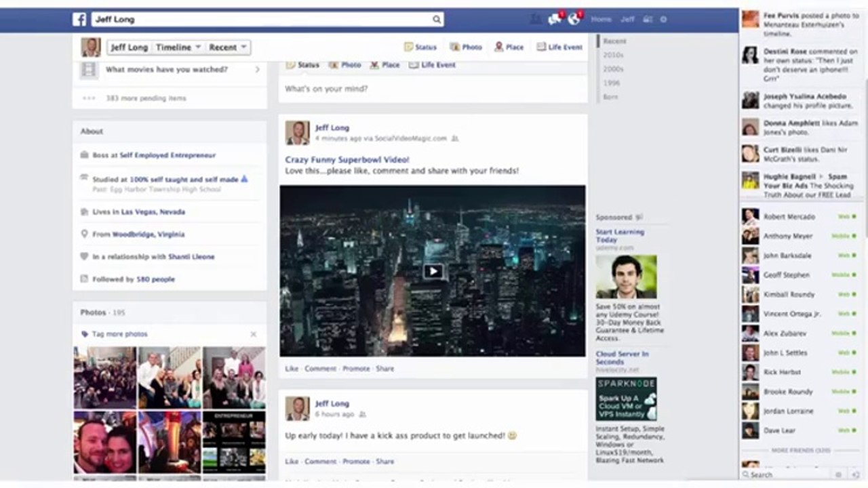This screenshot has height=488, width=868.
Task: Open the Timeline dropdown
Action: (x=178, y=47)
